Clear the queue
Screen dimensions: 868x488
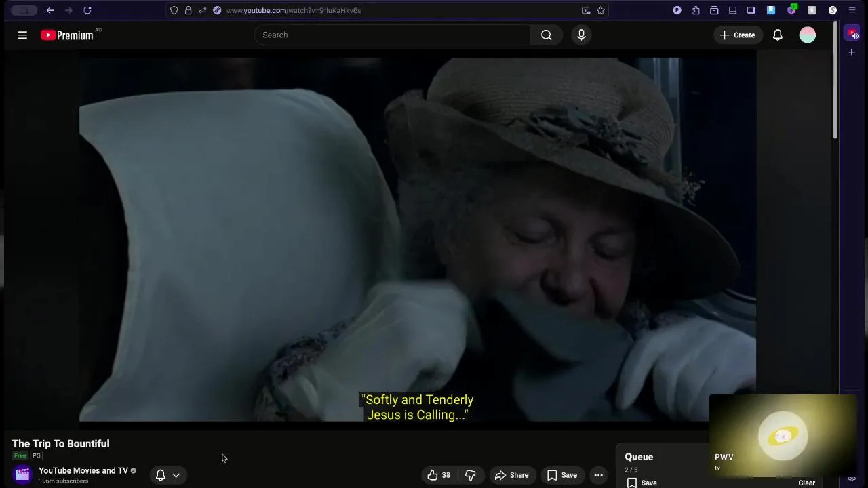click(x=806, y=483)
